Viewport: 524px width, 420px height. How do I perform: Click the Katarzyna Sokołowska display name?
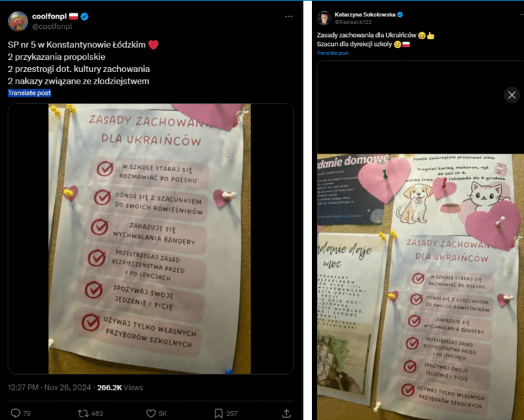365,14
